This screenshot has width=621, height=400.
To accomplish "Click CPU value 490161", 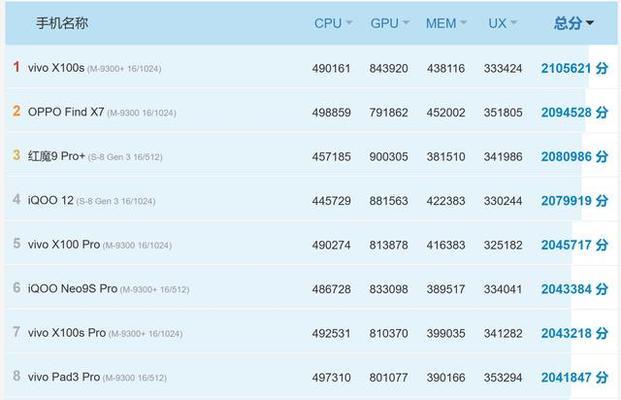I will point(331,69).
